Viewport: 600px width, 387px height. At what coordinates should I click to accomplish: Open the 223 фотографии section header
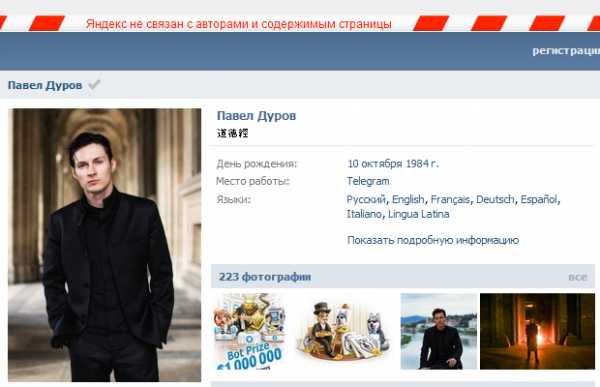pos(265,277)
